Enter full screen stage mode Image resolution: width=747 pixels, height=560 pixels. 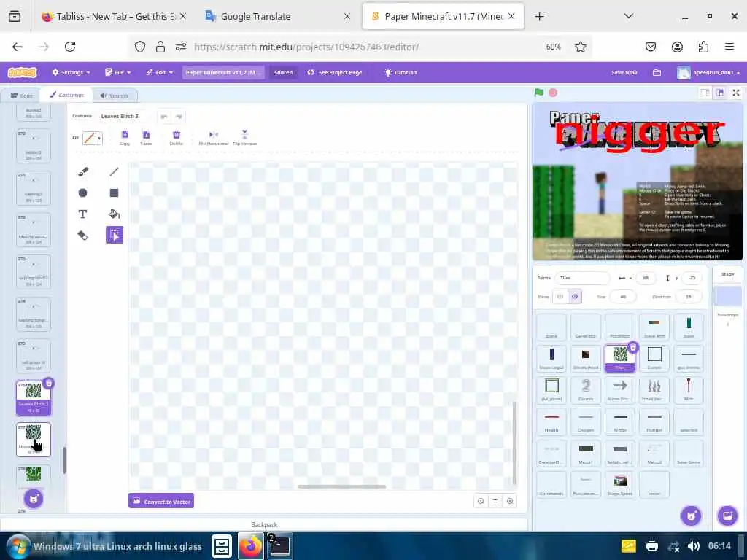tap(736, 93)
